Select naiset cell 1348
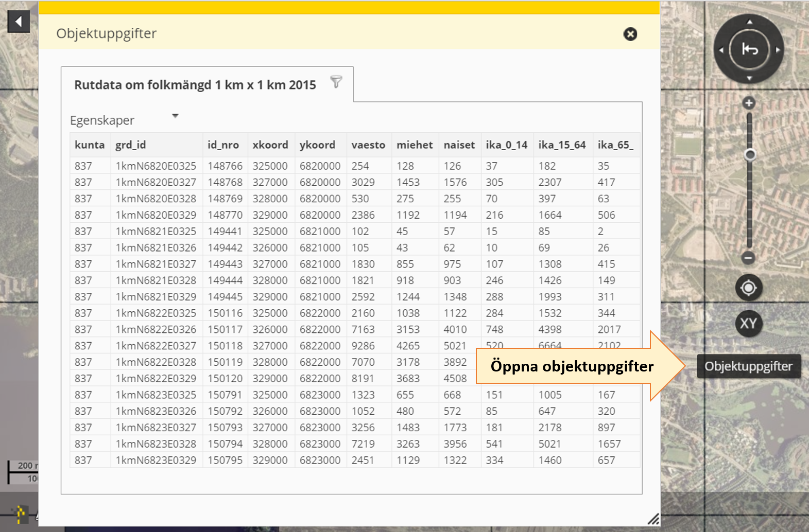The height and width of the screenshot is (532, 809). (459, 297)
